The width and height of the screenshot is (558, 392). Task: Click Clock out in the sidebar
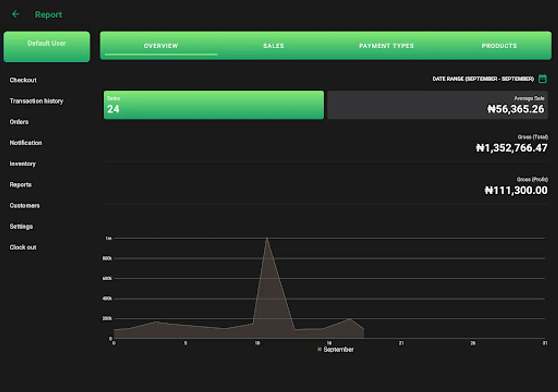pos(23,247)
